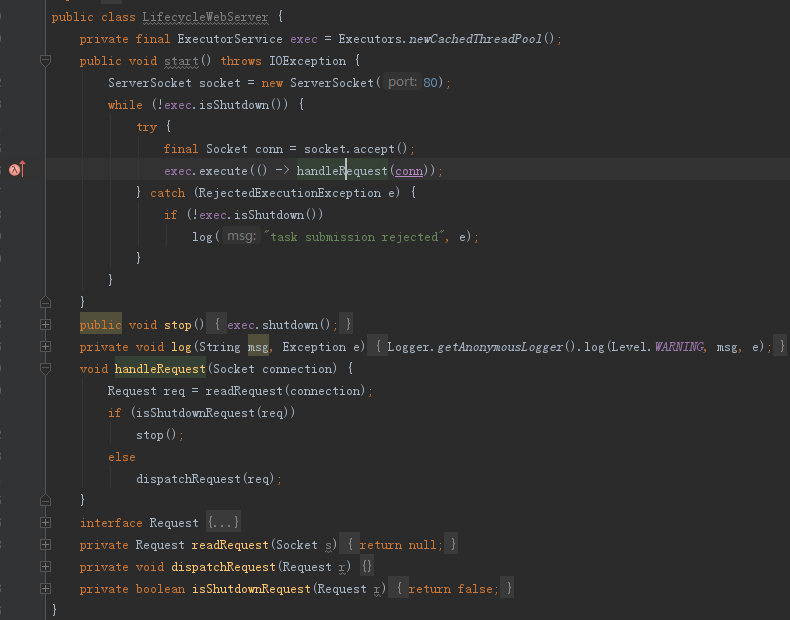Viewport: 790px width, 620px height.
Task: Click the while keyword
Action: (125, 105)
